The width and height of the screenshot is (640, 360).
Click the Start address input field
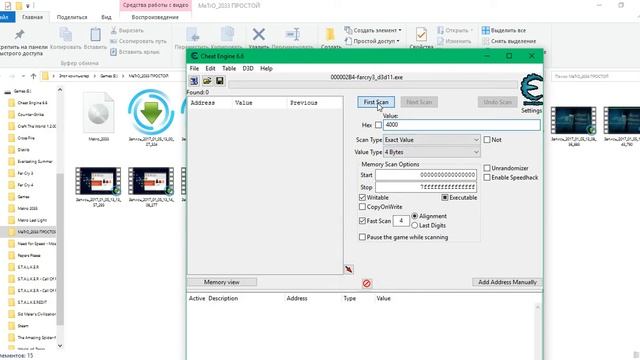pos(426,175)
